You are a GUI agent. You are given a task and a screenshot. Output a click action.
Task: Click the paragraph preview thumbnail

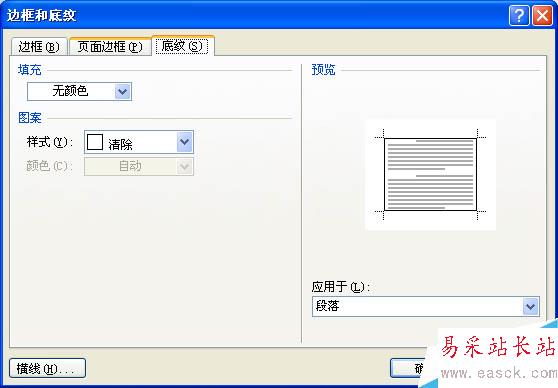(430, 174)
